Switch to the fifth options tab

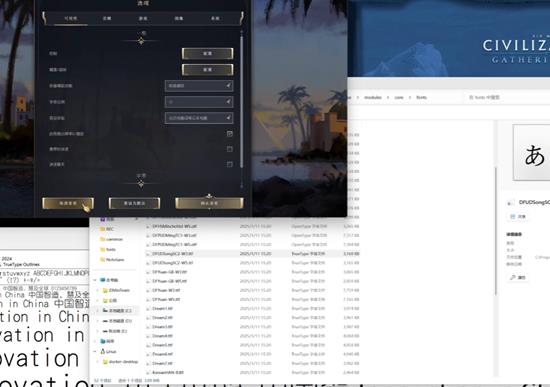[215, 18]
